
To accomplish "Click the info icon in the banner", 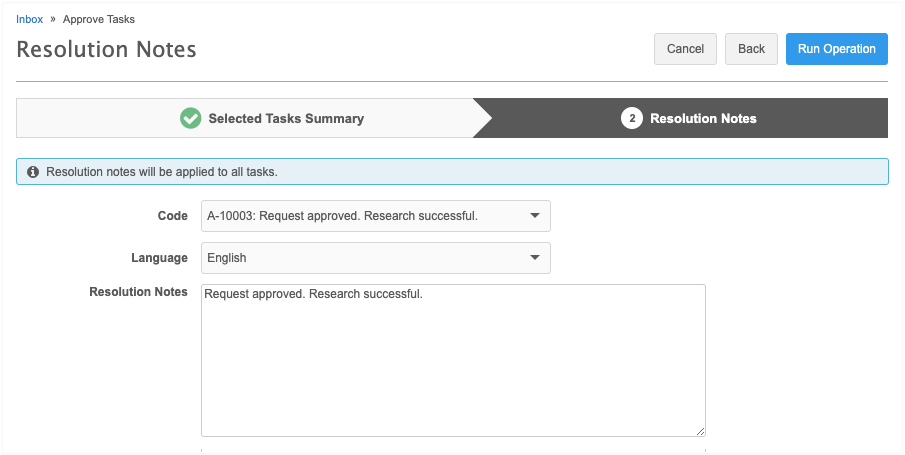I will (x=33, y=172).
